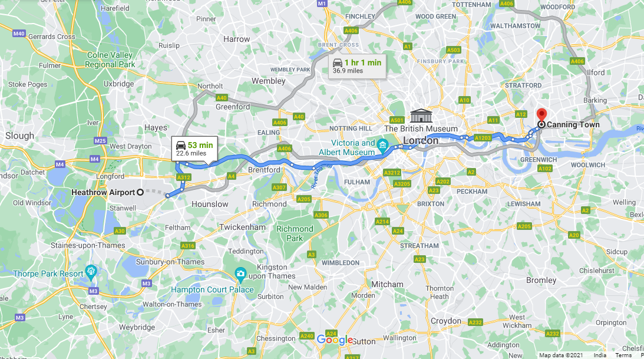Select the Colne Valley Regional Park label
The width and height of the screenshot is (644, 359).
tap(110, 60)
